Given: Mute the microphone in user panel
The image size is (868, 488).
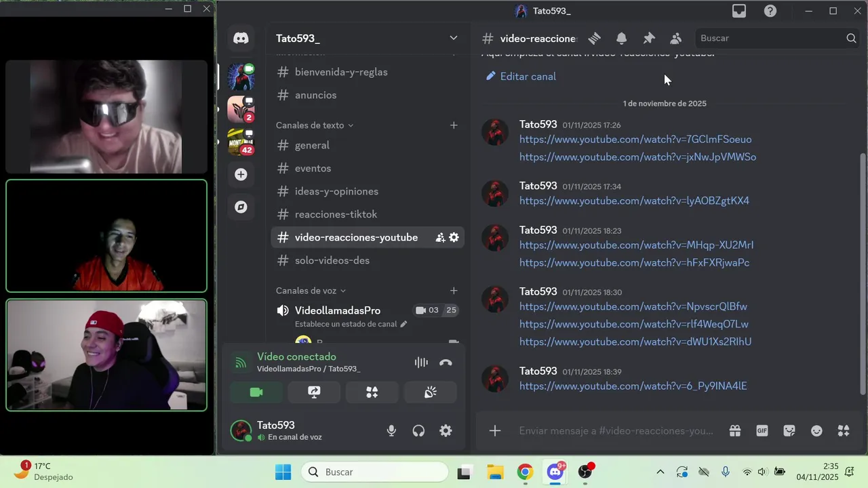Looking at the screenshot, I should (391, 431).
